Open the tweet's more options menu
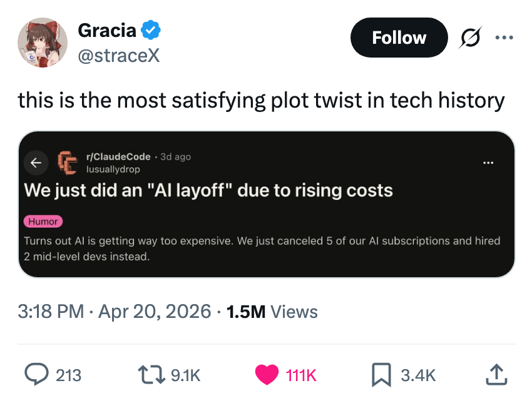This screenshot has width=532, height=403. click(503, 37)
